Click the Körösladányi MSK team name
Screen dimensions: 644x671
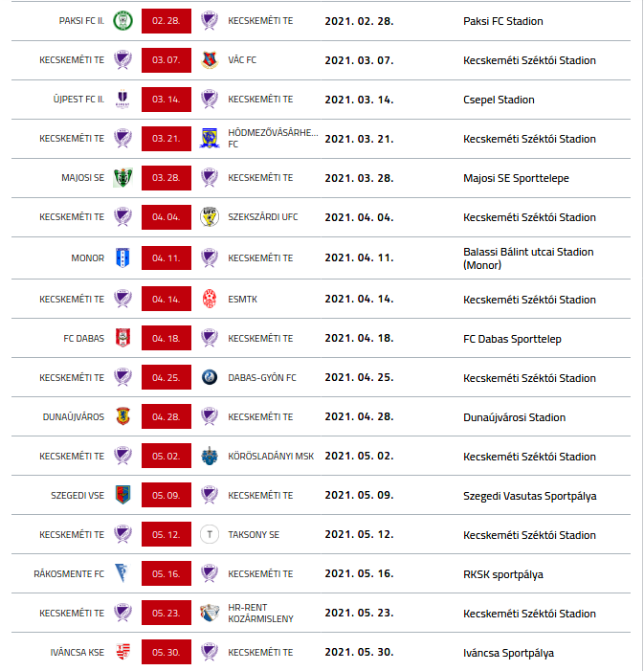click(271, 457)
